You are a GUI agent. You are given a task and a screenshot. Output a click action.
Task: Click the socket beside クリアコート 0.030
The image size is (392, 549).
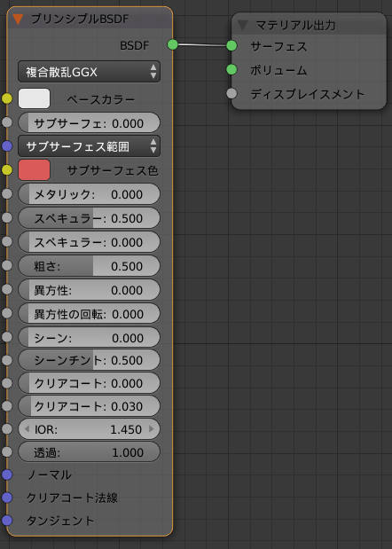(7, 406)
